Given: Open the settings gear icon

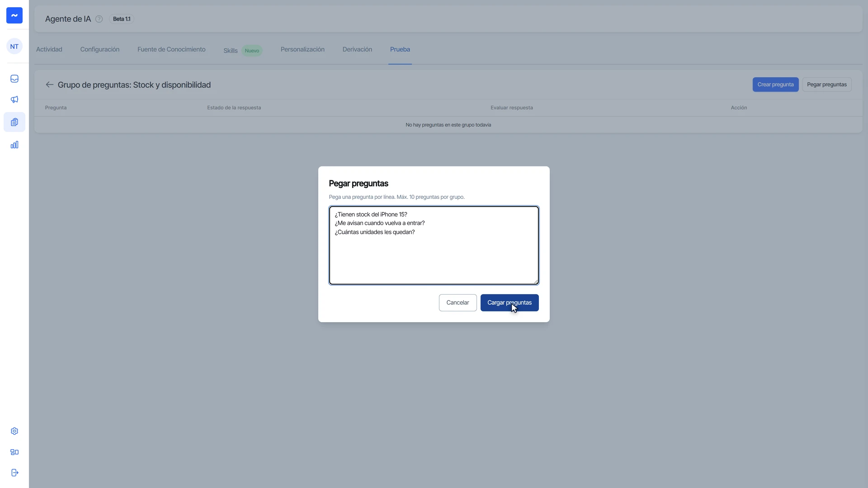Looking at the screenshot, I should [14, 431].
